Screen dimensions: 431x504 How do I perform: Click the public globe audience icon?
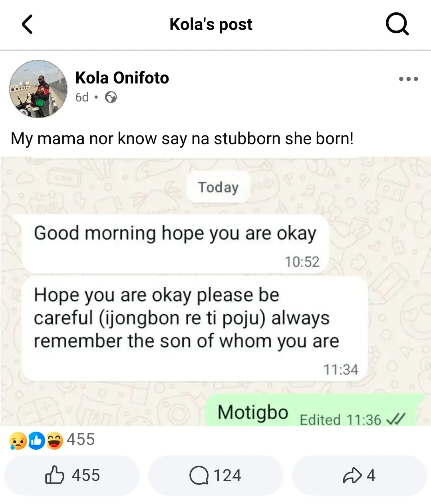point(111,97)
